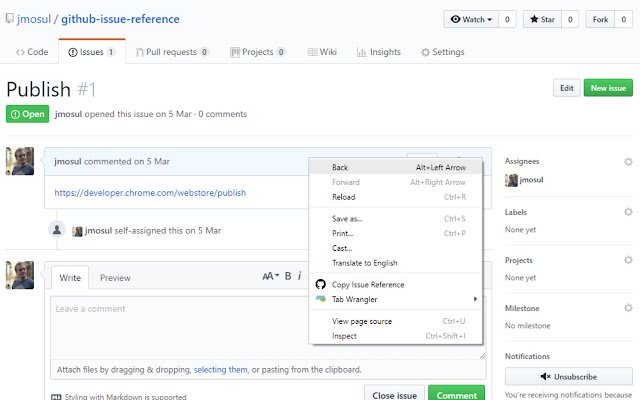Choose Translate to English in context menu
This screenshot has height=400, width=640.
coord(396,263)
